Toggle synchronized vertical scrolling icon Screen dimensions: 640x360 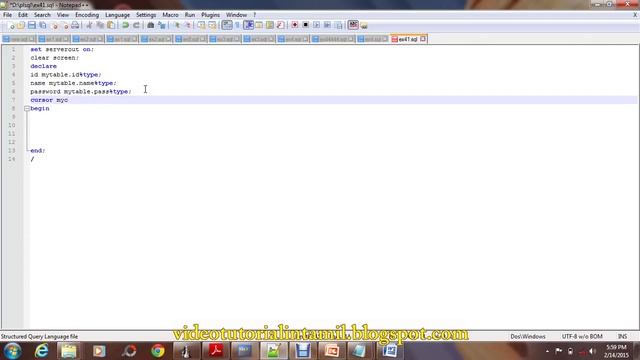pos(201,25)
